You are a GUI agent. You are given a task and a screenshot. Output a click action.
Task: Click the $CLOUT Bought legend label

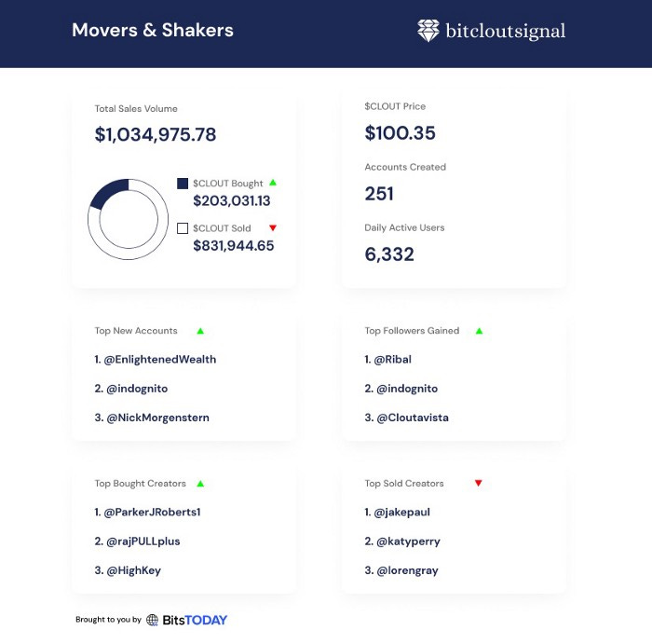[x=228, y=184]
